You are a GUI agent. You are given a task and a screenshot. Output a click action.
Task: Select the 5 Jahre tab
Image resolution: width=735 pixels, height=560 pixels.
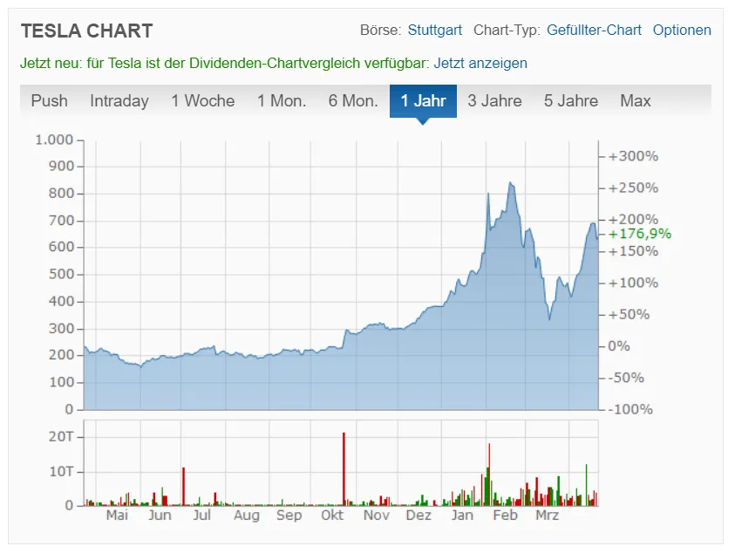click(571, 101)
